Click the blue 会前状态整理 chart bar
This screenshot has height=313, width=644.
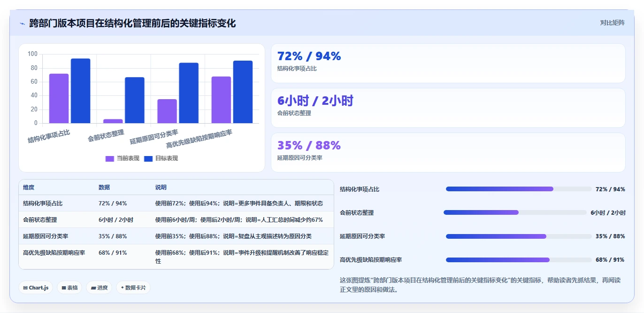click(135, 100)
